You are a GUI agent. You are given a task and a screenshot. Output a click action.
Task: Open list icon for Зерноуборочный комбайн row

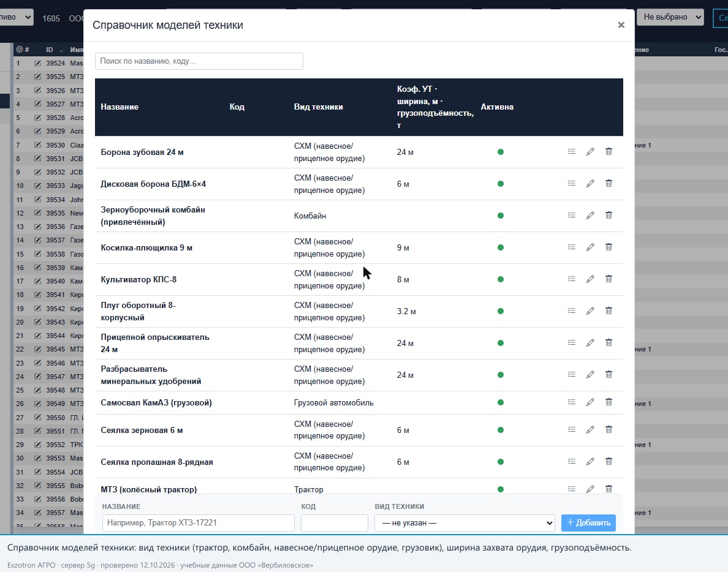tap(572, 215)
